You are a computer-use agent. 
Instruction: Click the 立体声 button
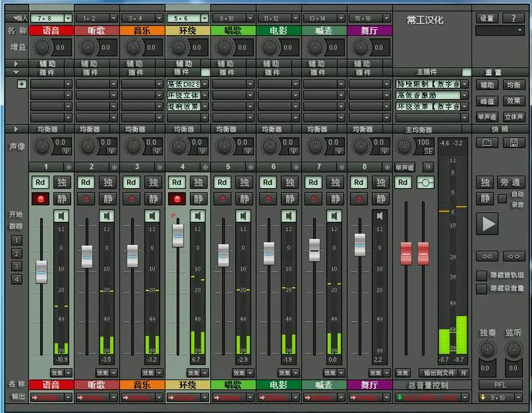514,117
